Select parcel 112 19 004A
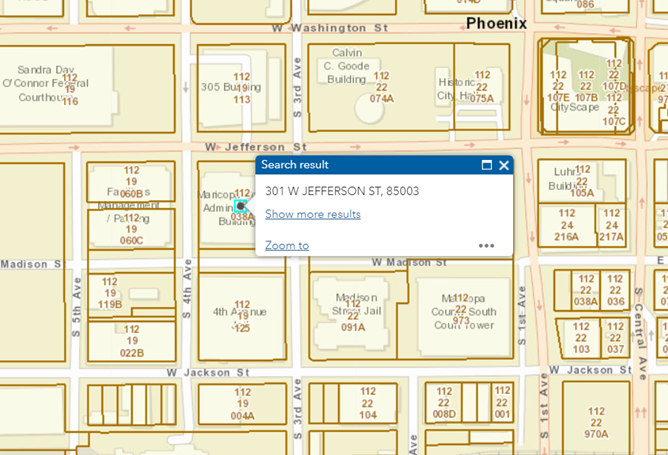This screenshot has width=668, height=455. point(242,405)
